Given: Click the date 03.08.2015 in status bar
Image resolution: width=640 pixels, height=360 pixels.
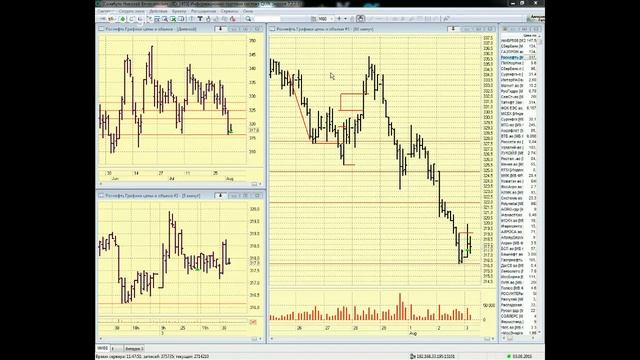Looking at the screenshot, I should click(x=522, y=356).
